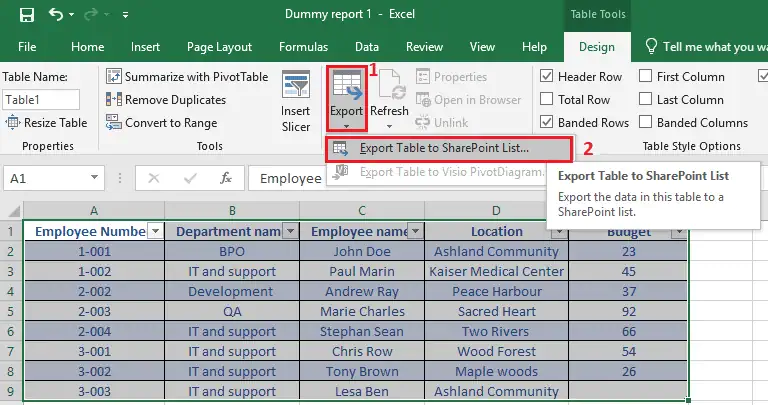Uncheck the Header Row checkbox
Viewport: 768px width, 405px height.
[547, 77]
